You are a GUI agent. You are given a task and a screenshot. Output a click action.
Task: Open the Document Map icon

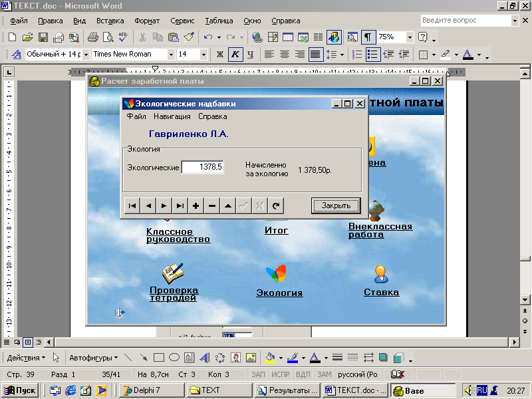coord(352,37)
